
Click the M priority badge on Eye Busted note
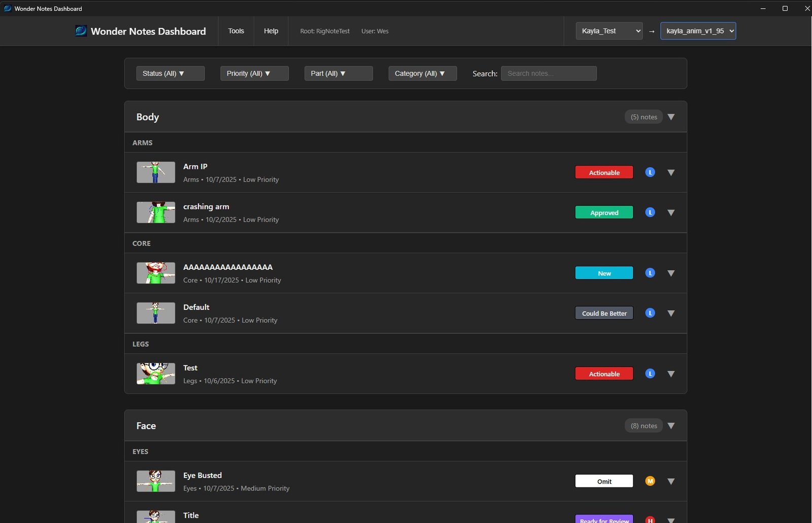650,480
